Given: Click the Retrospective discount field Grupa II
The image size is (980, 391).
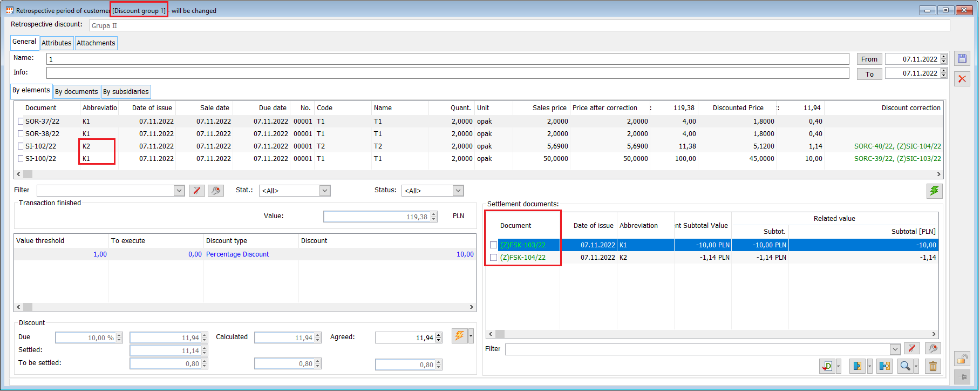Looking at the screenshot, I should [519, 25].
